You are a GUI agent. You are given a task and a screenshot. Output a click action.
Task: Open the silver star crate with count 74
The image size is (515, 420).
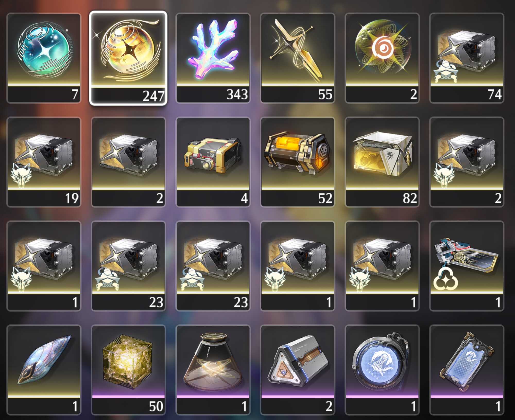pos(467,58)
